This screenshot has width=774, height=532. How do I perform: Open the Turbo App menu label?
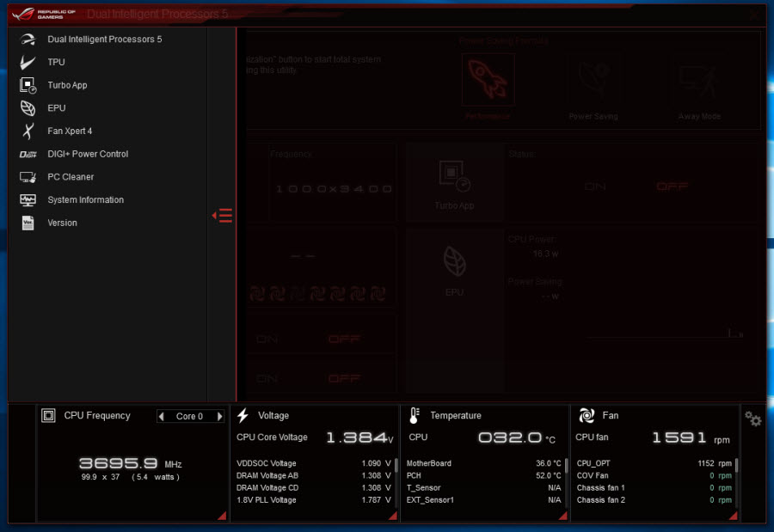coord(67,85)
